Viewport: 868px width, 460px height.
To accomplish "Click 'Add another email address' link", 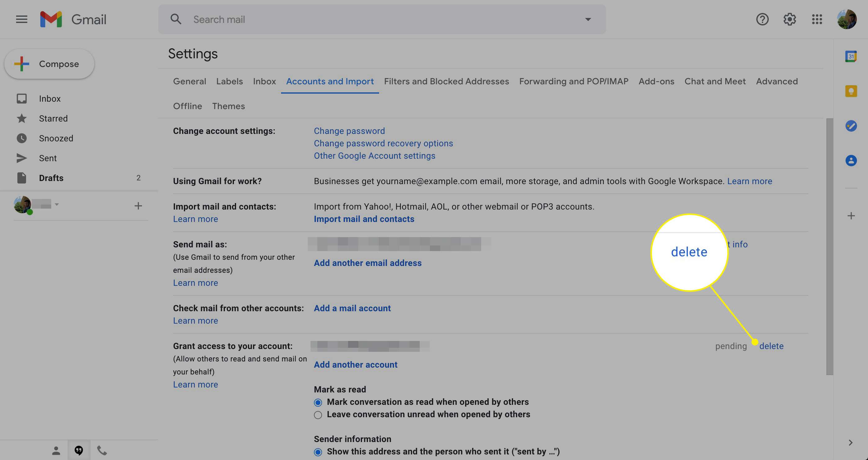I will 367,263.
